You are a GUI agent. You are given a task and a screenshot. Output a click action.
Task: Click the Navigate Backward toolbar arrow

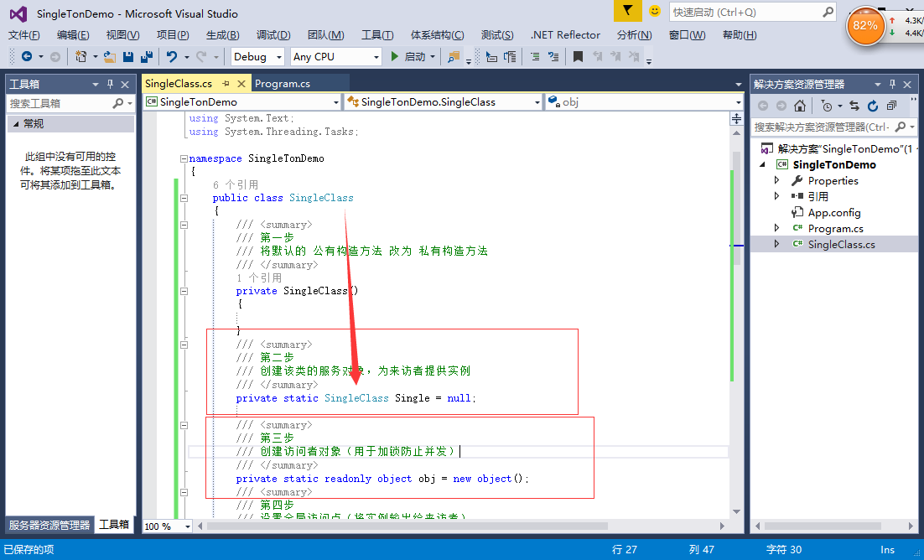(x=27, y=57)
